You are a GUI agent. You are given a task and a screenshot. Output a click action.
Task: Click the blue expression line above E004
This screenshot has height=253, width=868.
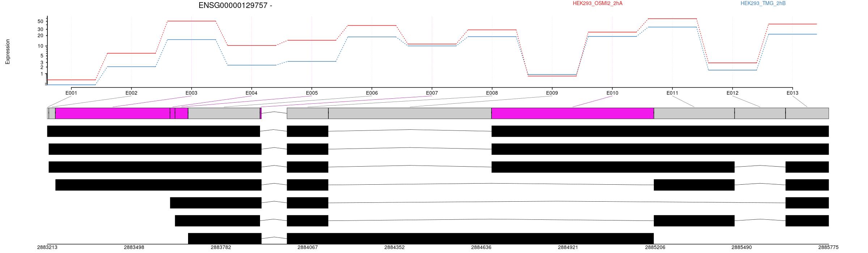point(251,65)
